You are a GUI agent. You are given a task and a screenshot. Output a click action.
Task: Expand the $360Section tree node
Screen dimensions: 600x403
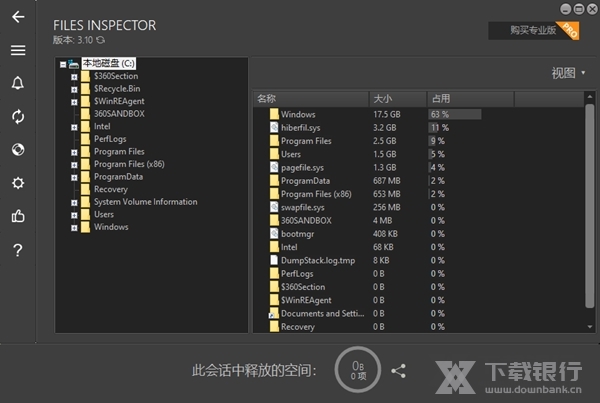click(x=74, y=77)
